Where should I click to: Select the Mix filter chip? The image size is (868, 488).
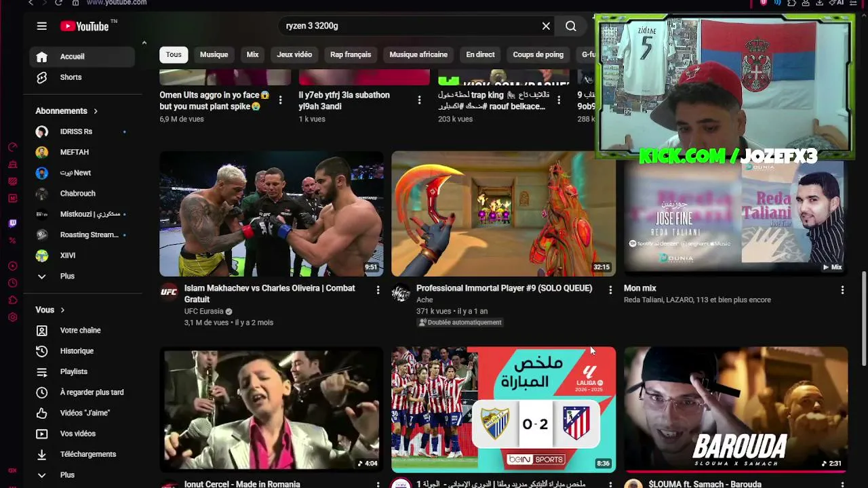(x=252, y=55)
